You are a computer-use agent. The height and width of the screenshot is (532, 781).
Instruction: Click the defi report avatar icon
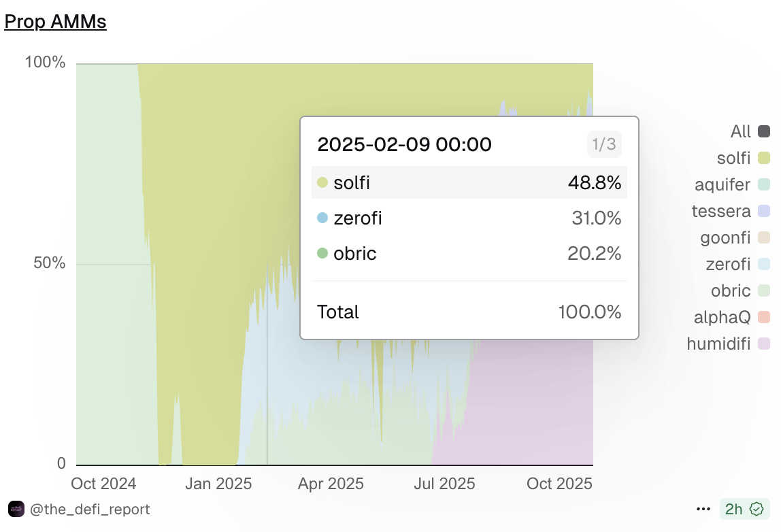[16, 509]
